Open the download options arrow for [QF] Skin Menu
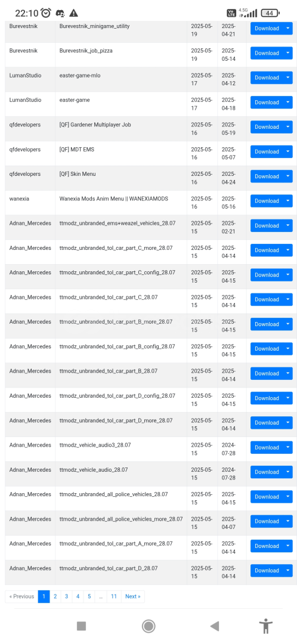Screen dimensions: 297x644 point(287,176)
